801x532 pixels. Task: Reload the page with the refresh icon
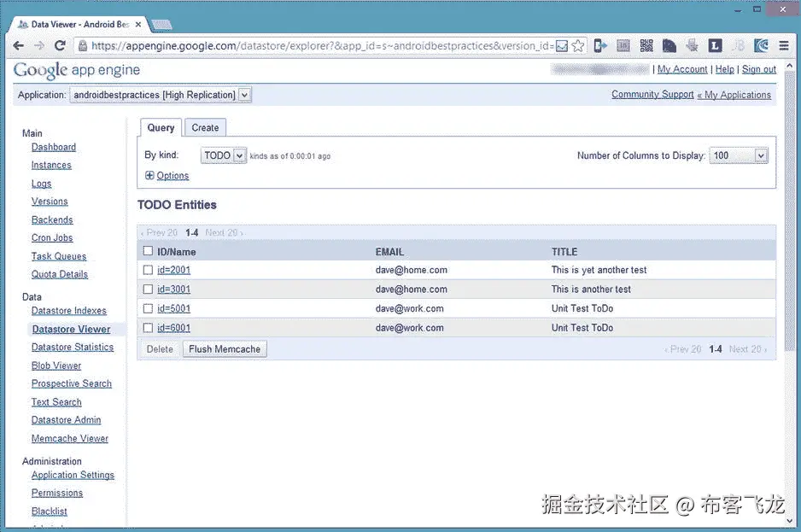(x=60, y=46)
